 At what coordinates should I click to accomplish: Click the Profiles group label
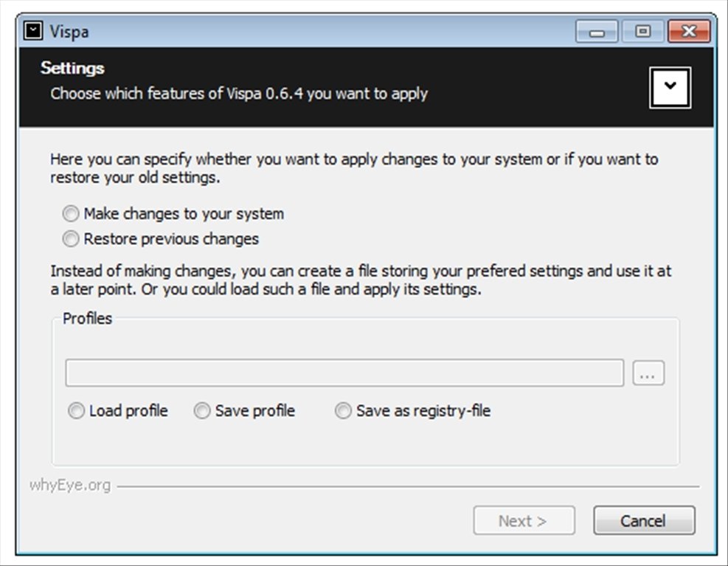tap(87, 318)
